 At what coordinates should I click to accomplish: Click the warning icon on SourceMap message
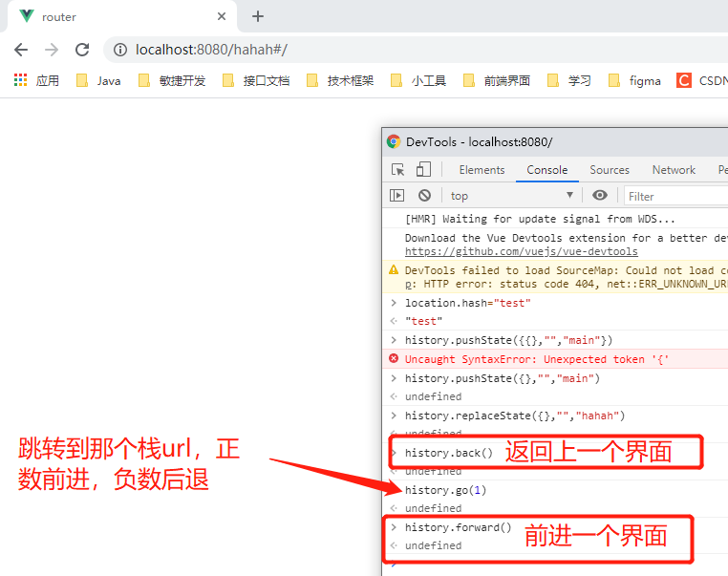(x=394, y=269)
